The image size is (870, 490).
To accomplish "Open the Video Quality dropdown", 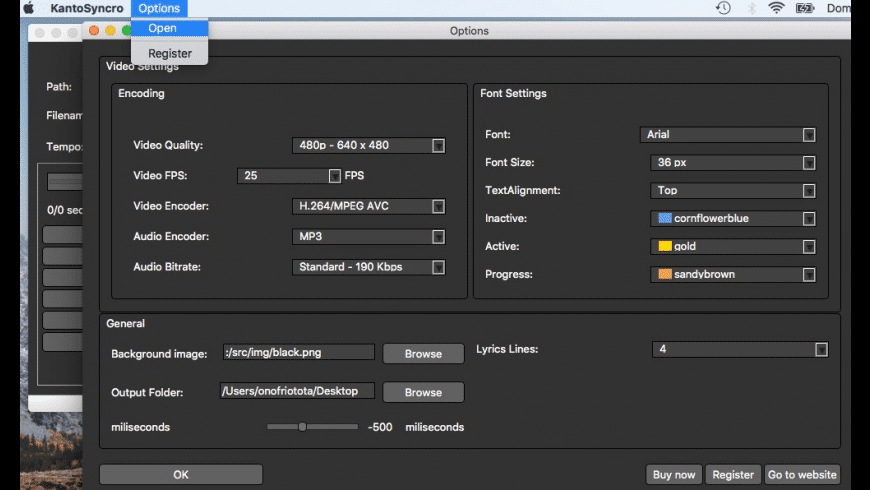I will [368, 145].
